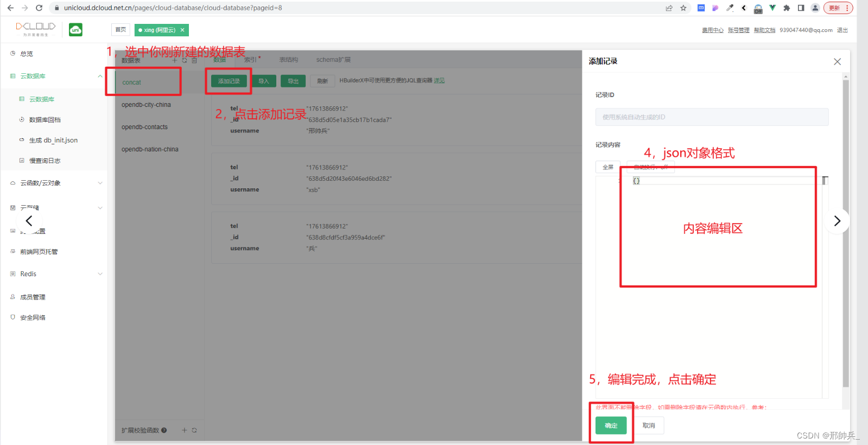This screenshot has width=868, height=445.
Task: Close the 添加记录 panel with X
Action: pos(837,62)
